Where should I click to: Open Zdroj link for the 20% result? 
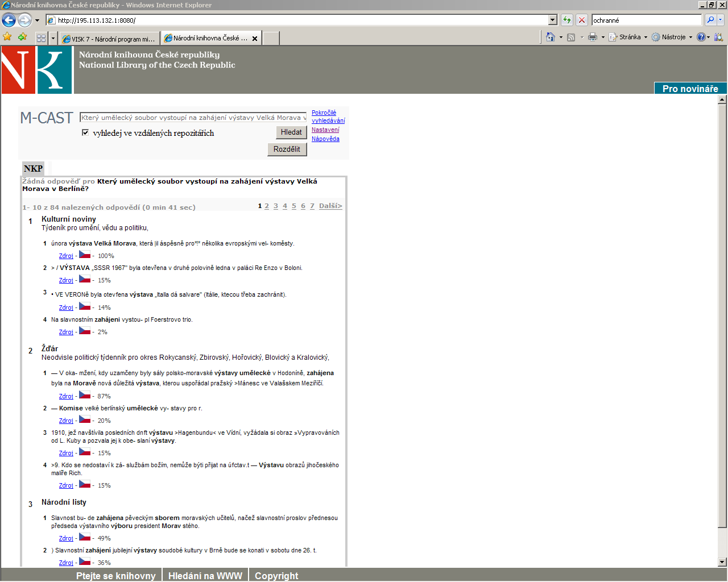coord(66,421)
